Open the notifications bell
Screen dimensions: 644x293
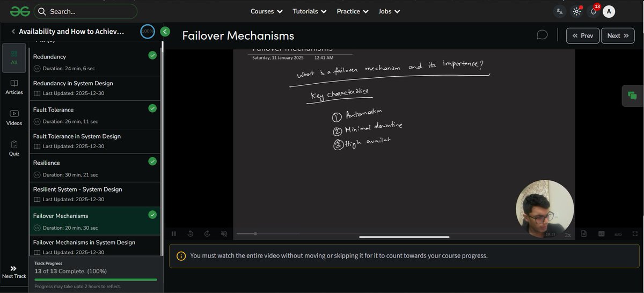(593, 11)
